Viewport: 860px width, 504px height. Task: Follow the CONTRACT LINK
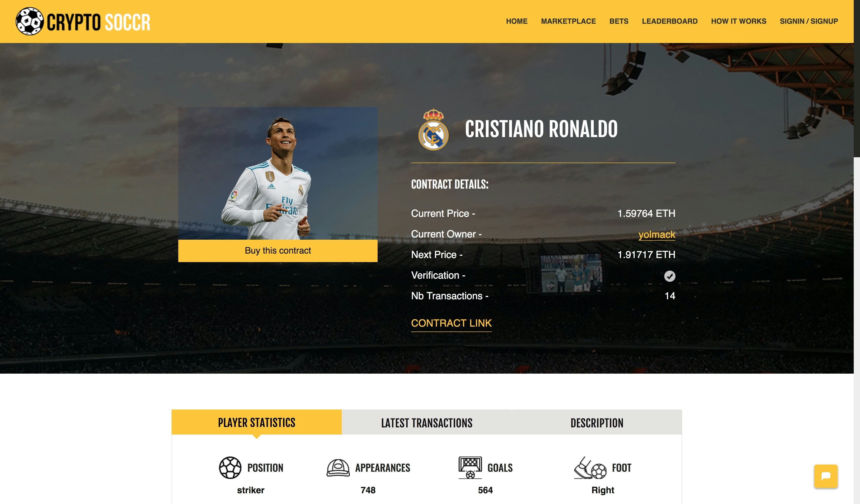451,323
